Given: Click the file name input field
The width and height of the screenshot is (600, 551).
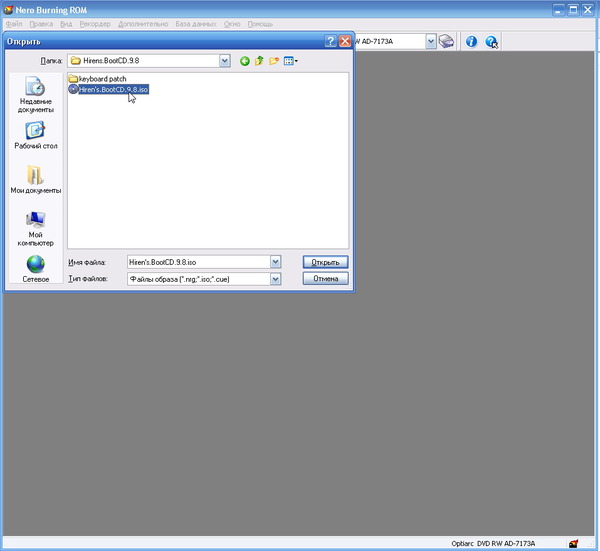Looking at the screenshot, I should pos(199,262).
